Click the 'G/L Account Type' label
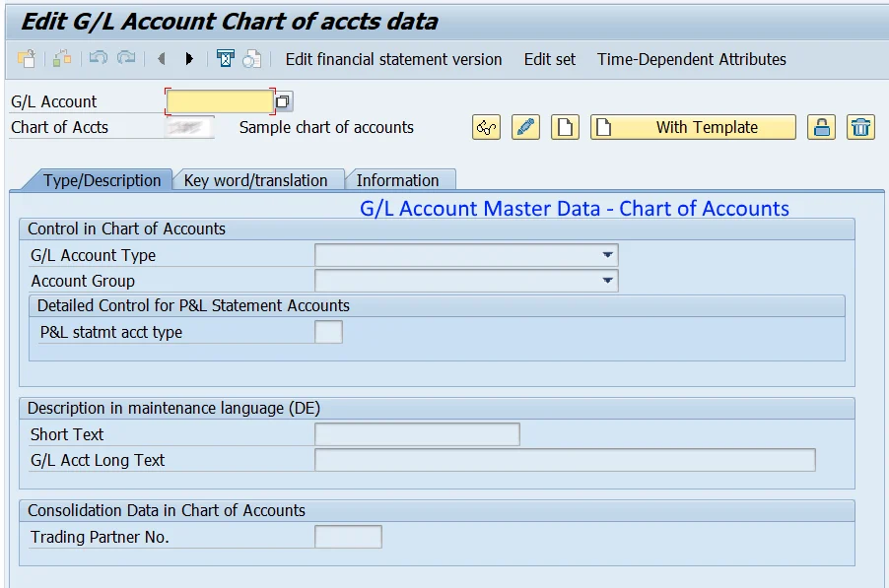Image resolution: width=889 pixels, height=588 pixels. pos(93,255)
